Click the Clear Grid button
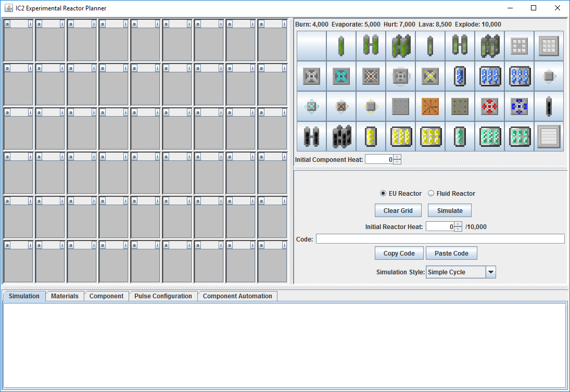Screen dimensions: 570x392 point(398,211)
